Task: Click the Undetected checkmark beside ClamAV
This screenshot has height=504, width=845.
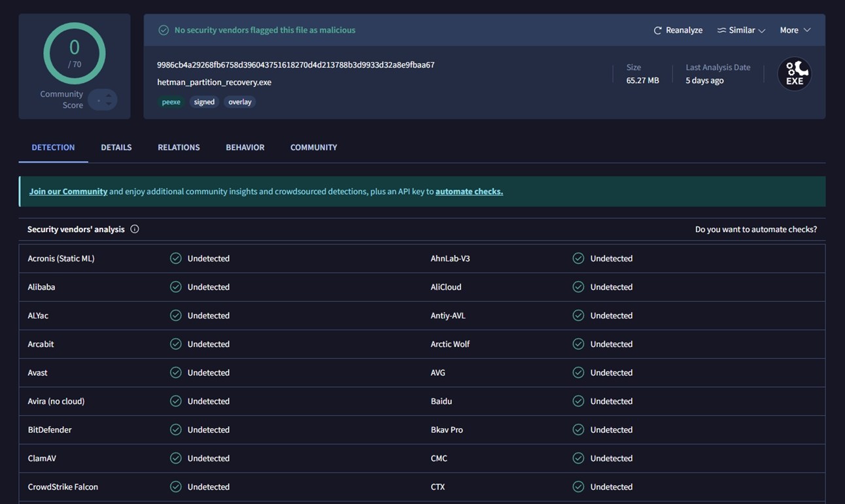Action: click(x=175, y=458)
